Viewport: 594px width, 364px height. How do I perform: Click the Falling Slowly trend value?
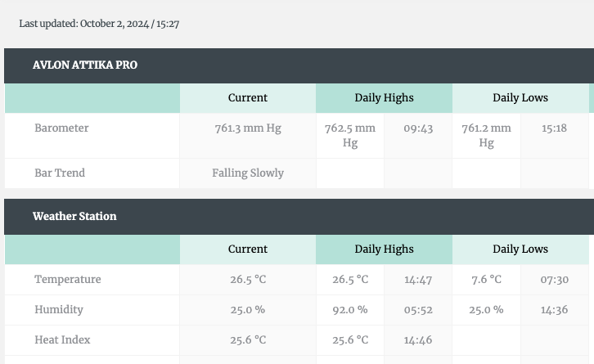pos(248,173)
